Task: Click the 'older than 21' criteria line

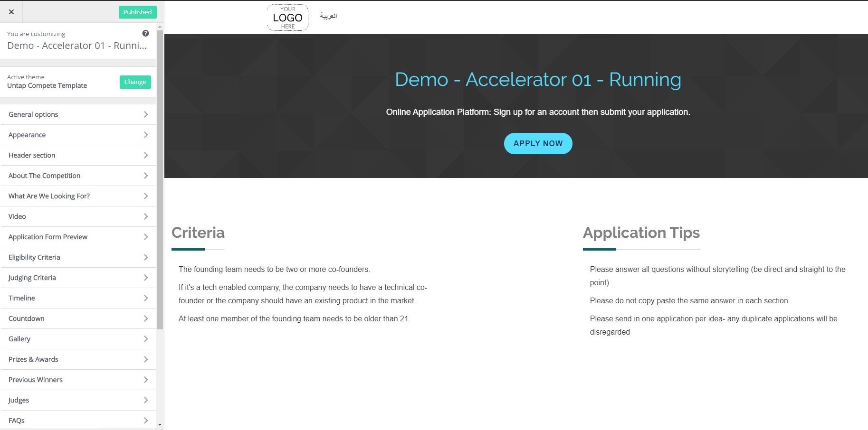Action: tap(295, 318)
